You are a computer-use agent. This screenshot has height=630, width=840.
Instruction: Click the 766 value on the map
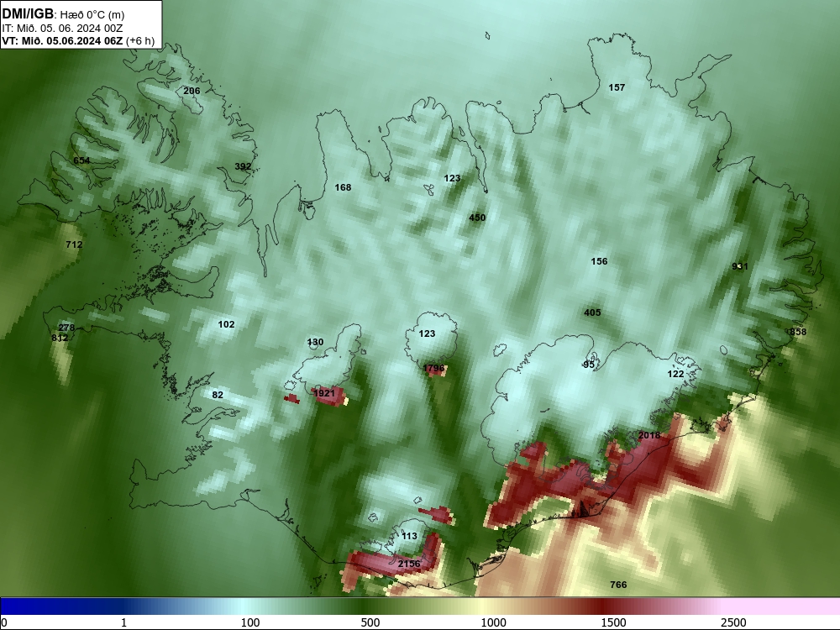(x=618, y=585)
